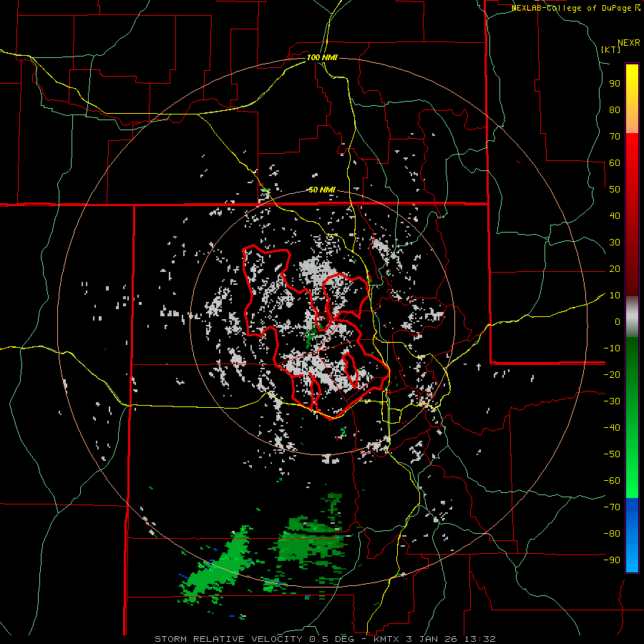Click the positive 80 value on the velocity scale
Screen dimensions: 644x644
[615, 110]
